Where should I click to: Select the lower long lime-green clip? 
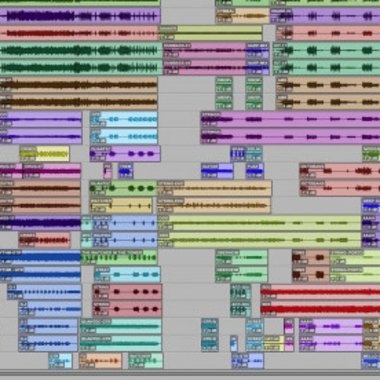coord(259,240)
